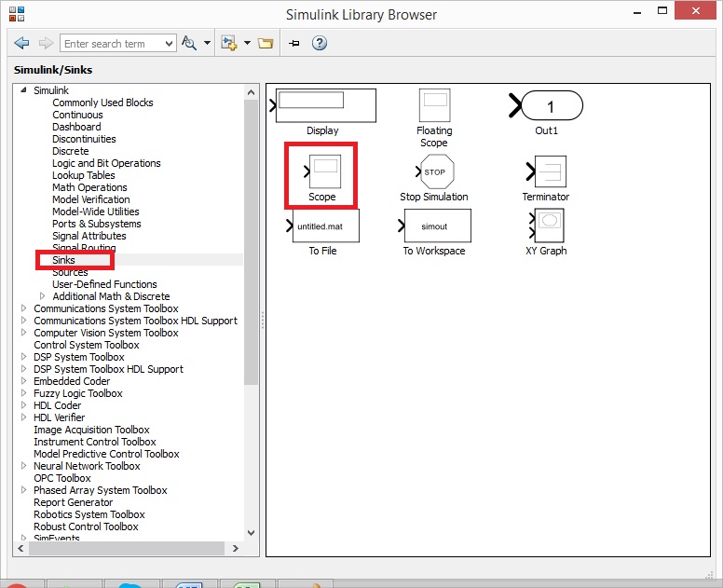Viewport: 723px width, 588px height.
Task: Pin the library browser on top
Action: coord(293,44)
